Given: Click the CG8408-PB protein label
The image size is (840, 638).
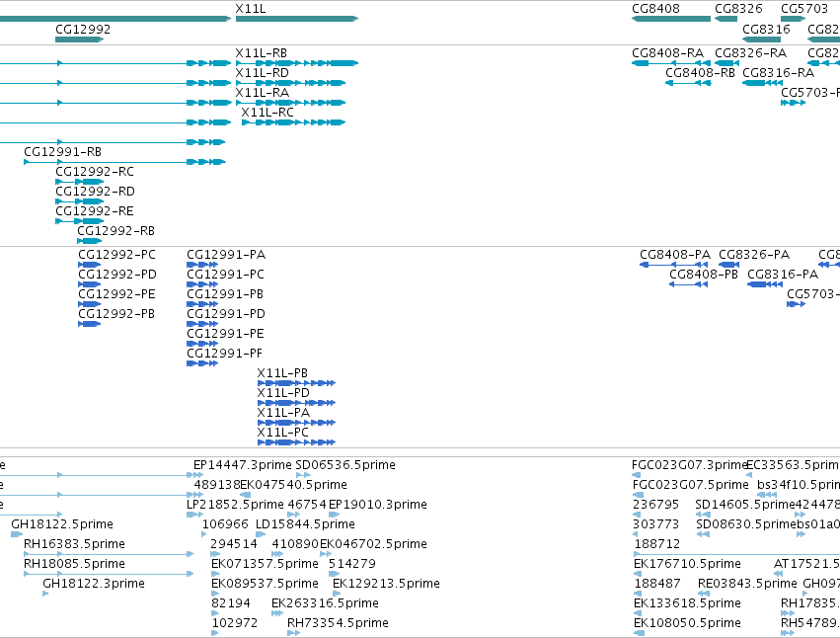Looking at the screenshot, I should [704, 274].
